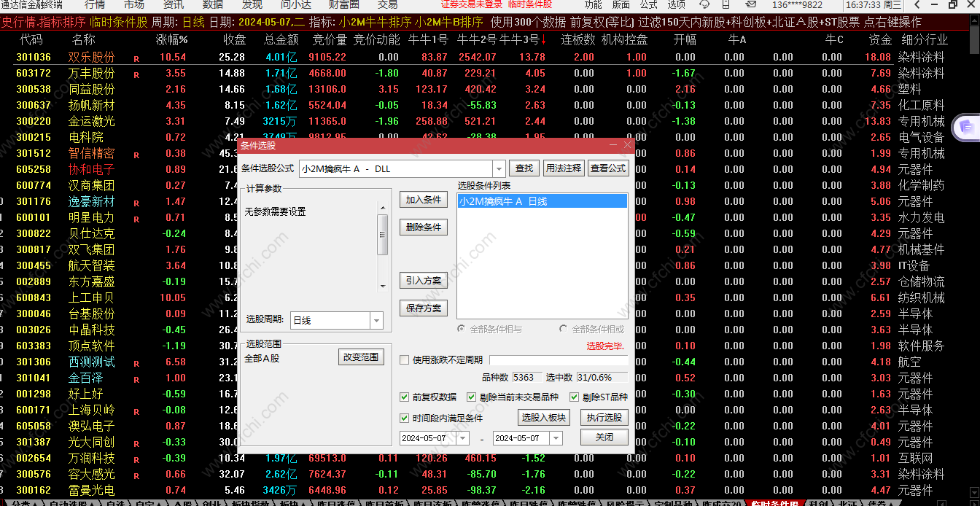Toggle 剔除当前未交易品种 checkbox
Screen dimensions: 980x506
click(x=472, y=397)
